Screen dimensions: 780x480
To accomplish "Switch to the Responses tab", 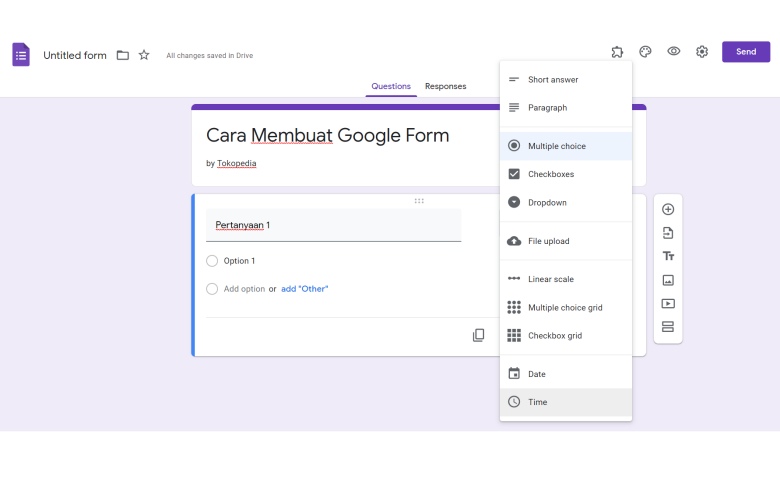I will tap(445, 86).
